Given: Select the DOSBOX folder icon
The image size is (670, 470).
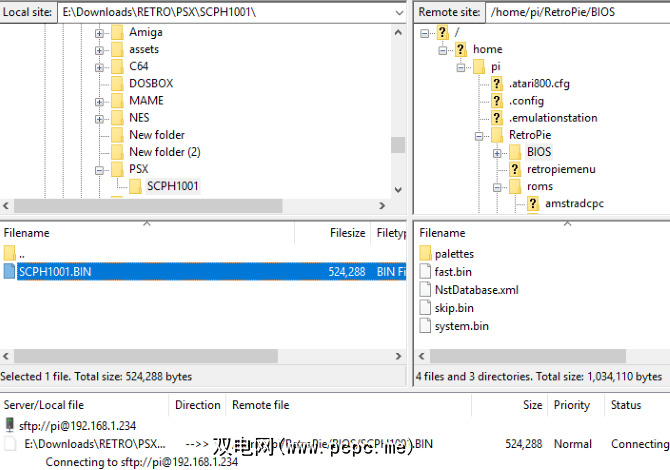Looking at the screenshot, I should click(117, 84).
